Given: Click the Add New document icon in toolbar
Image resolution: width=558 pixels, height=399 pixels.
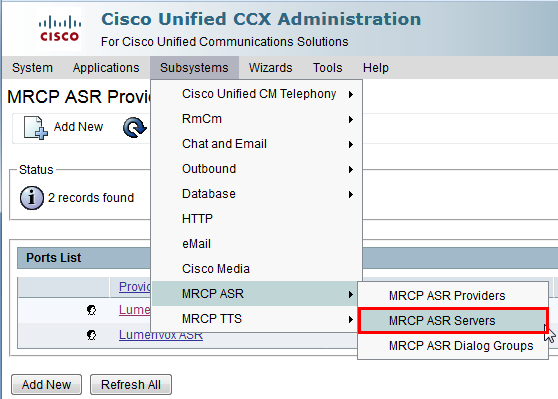Looking at the screenshot, I should point(36,127).
